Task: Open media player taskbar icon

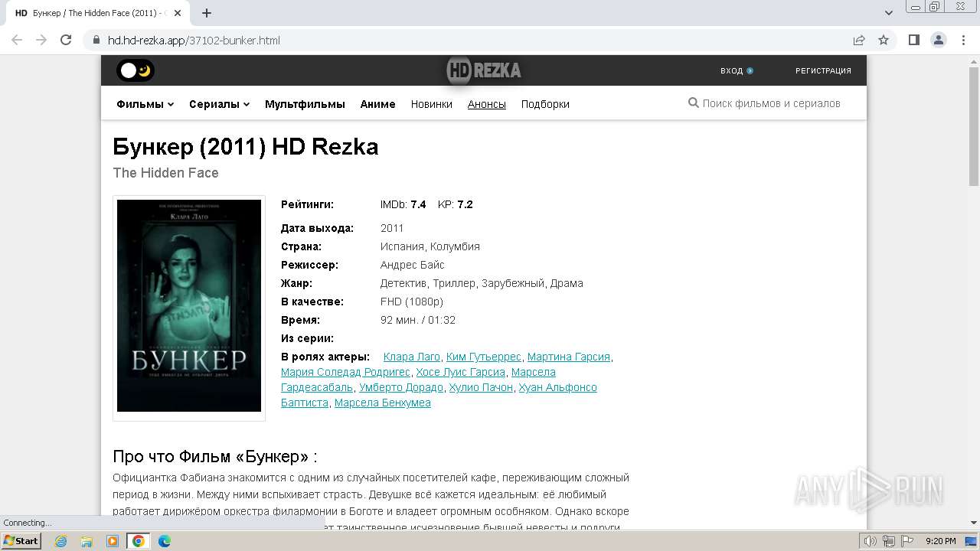Action: click(x=113, y=541)
